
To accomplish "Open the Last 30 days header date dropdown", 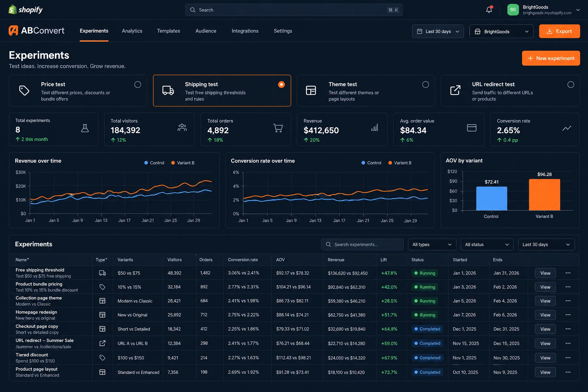I will pyautogui.click(x=438, y=31).
